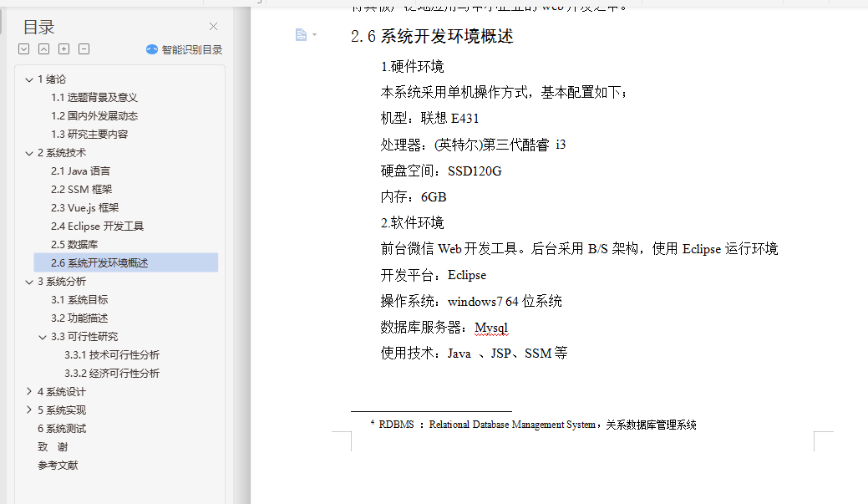Click the minus (demote/remove level) icon in 目录 toolbar
The image size is (868, 504).
point(84,48)
